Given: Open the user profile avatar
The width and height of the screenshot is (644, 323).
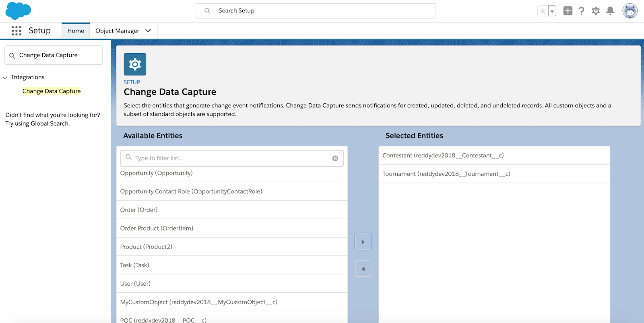Looking at the screenshot, I should click(630, 11).
